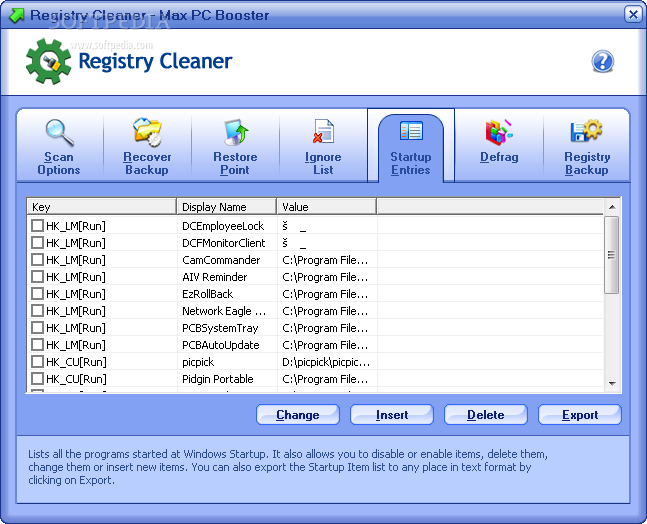Tick the AIV Reminder startup checkbox
The image size is (647, 524).
pos(37,276)
